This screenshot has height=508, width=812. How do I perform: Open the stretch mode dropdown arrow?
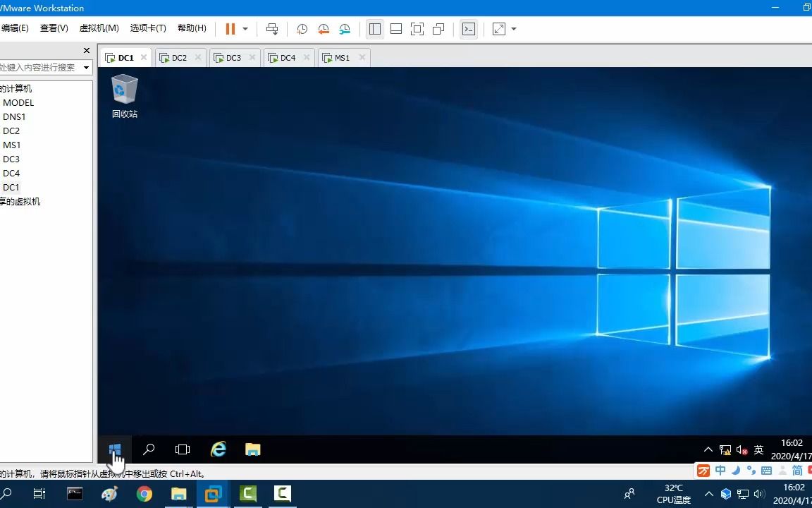coord(514,29)
